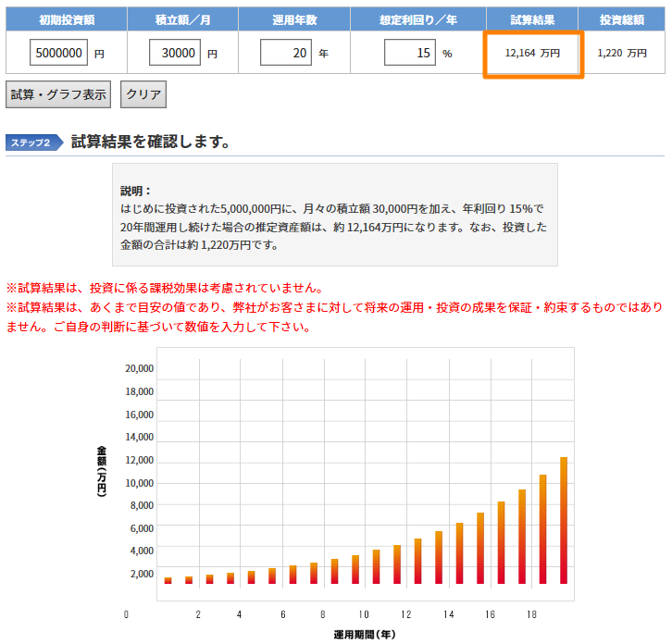
Task: Click the 運用年数 column header
Action: [294, 19]
